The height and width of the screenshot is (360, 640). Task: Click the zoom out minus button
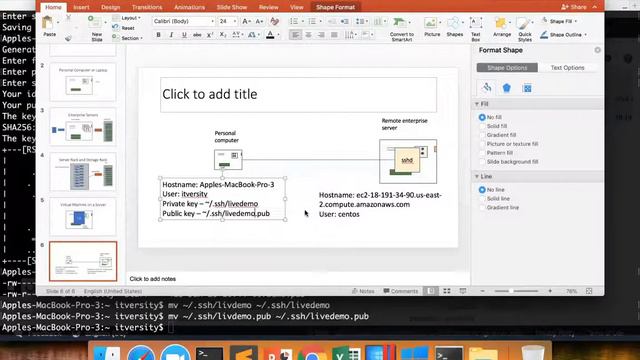482,291
